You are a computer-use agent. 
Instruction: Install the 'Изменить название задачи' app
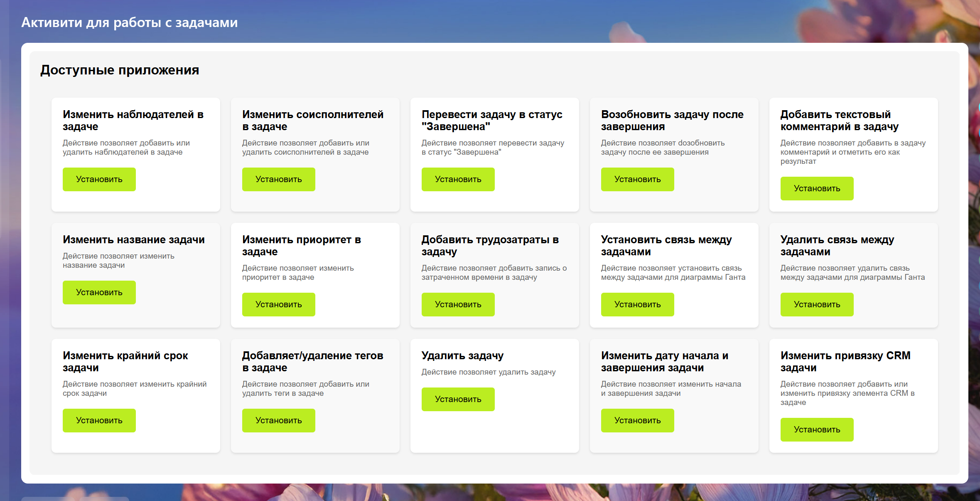tap(99, 292)
